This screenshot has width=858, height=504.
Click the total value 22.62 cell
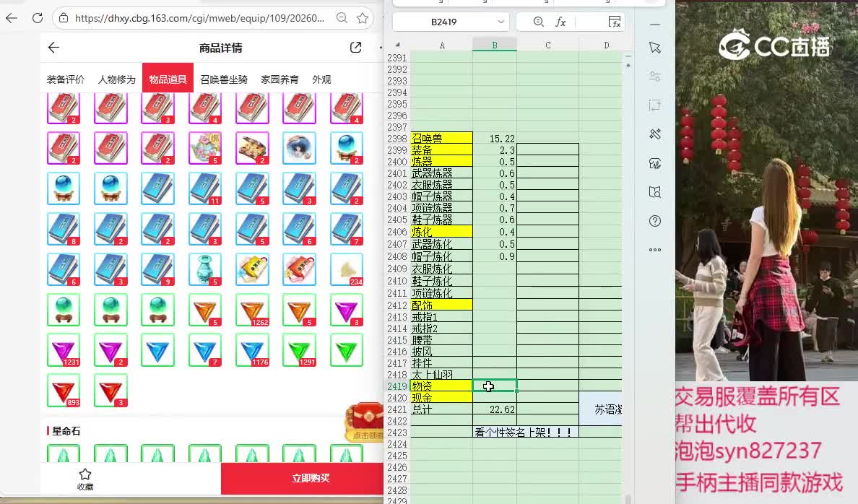tap(495, 409)
